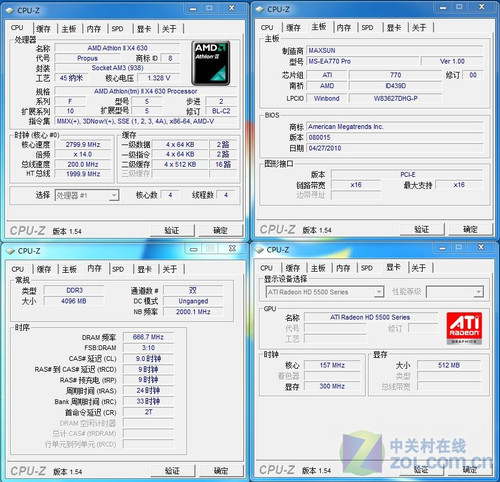
Task: Switch to 关于 tab in the CPU window
Action: point(169,29)
